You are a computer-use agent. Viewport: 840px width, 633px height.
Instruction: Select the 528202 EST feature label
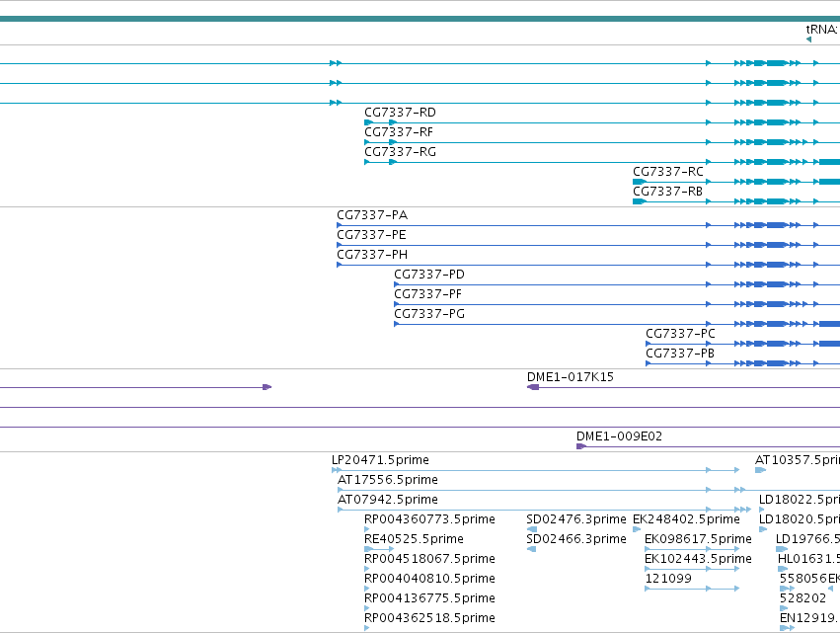tap(803, 599)
